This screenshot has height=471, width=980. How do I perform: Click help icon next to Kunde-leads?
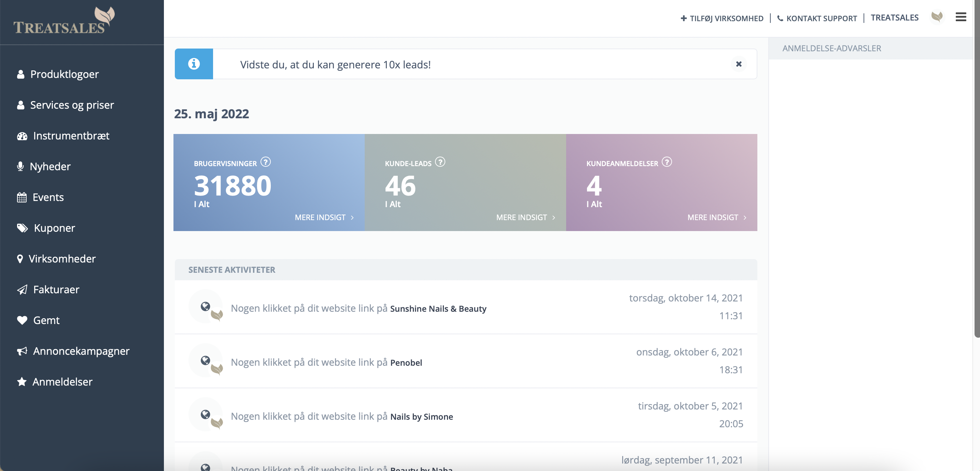pos(440,162)
